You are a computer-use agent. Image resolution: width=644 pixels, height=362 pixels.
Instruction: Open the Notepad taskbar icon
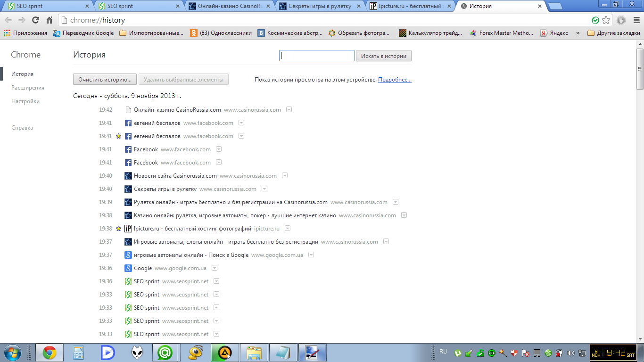pyautogui.click(x=283, y=353)
